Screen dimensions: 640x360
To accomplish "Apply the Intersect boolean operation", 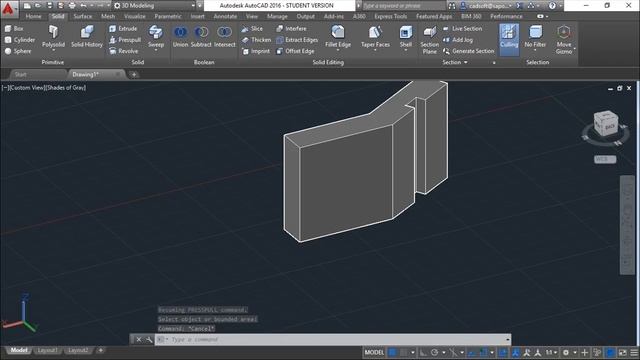I will click(x=224, y=37).
